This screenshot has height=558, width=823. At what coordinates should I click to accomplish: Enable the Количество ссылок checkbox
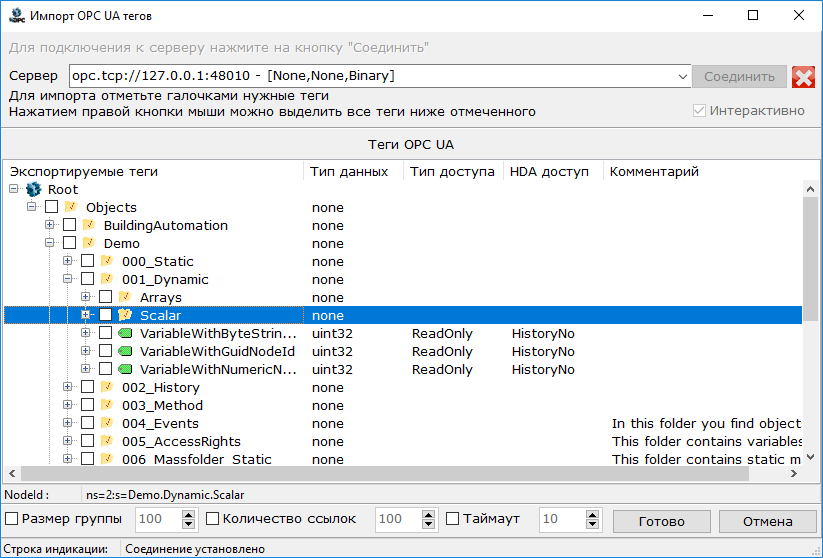pyautogui.click(x=213, y=519)
